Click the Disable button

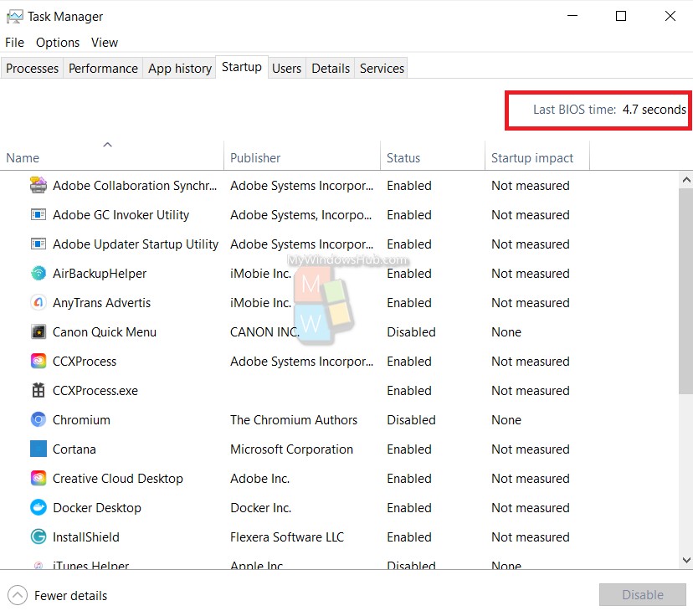(643, 595)
